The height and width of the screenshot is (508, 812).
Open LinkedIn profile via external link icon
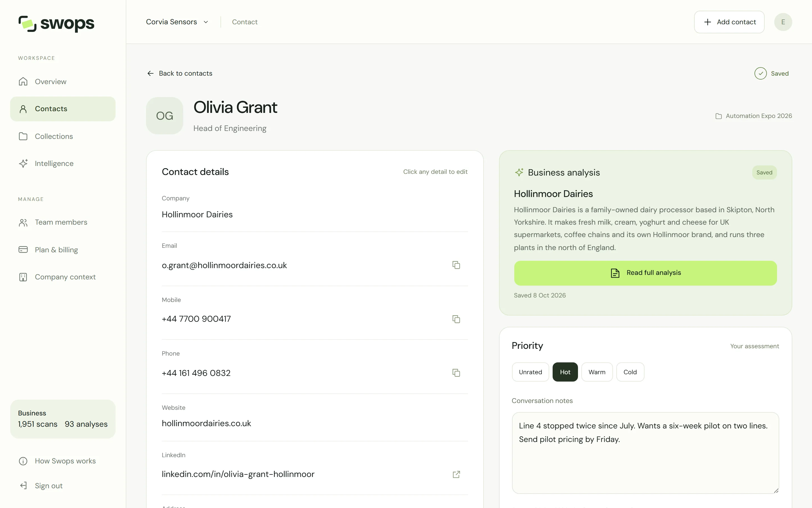point(456,474)
